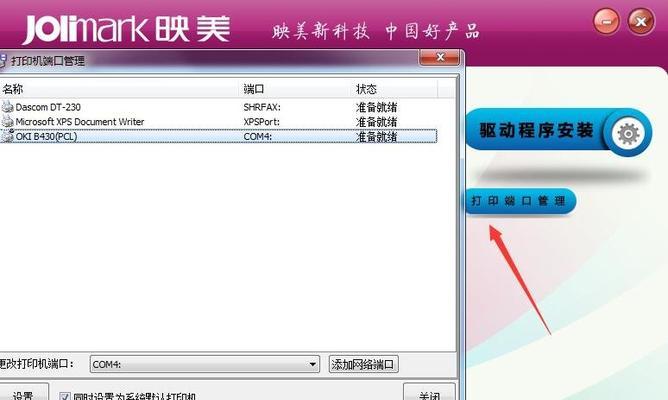The width and height of the screenshot is (668, 400).
Task: Close the Joiimark installer window
Action: 641,21
